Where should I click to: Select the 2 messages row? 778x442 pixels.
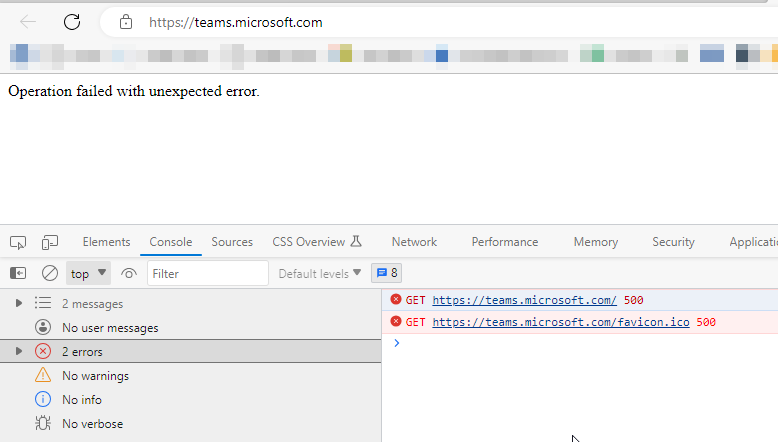coord(191,304)
